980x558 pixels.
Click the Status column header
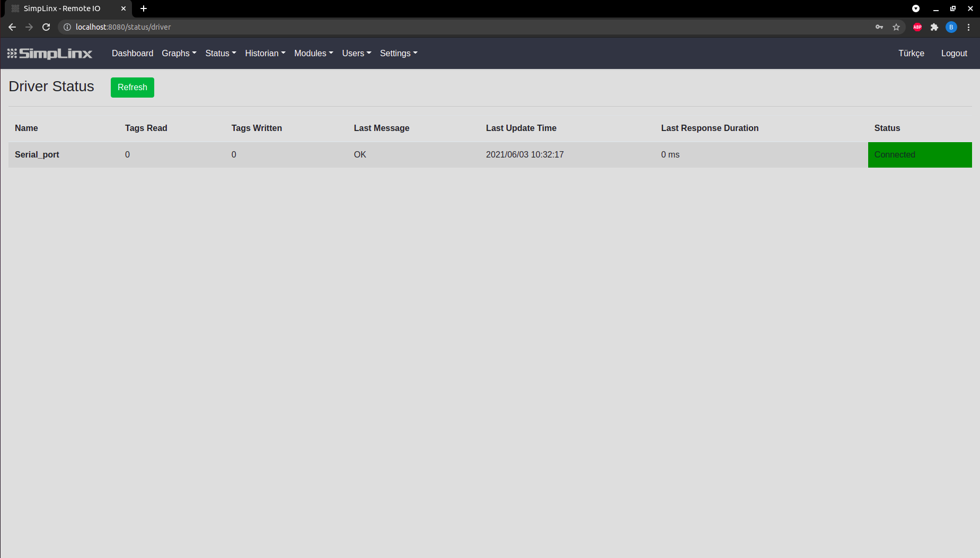point(887,128)
